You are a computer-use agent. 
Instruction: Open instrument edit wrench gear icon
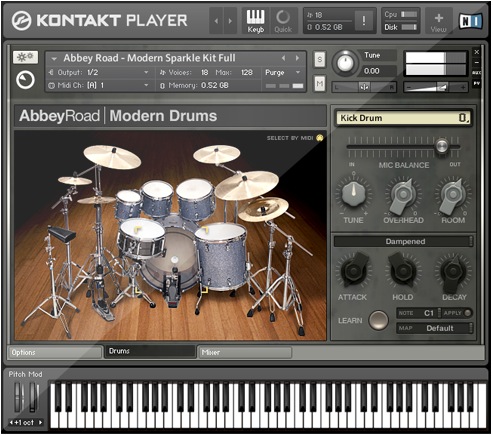tap(25, 57)
